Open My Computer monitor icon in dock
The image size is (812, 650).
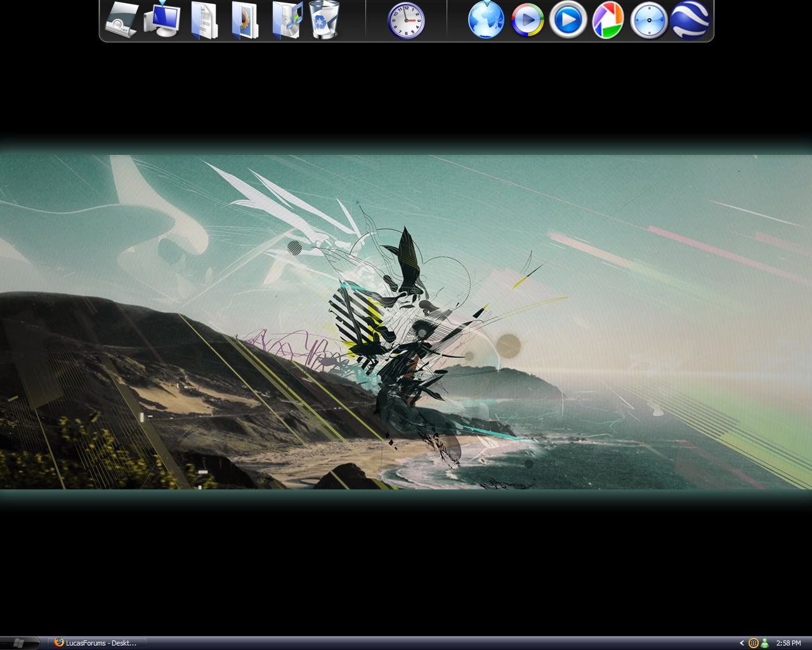(162, 19)
